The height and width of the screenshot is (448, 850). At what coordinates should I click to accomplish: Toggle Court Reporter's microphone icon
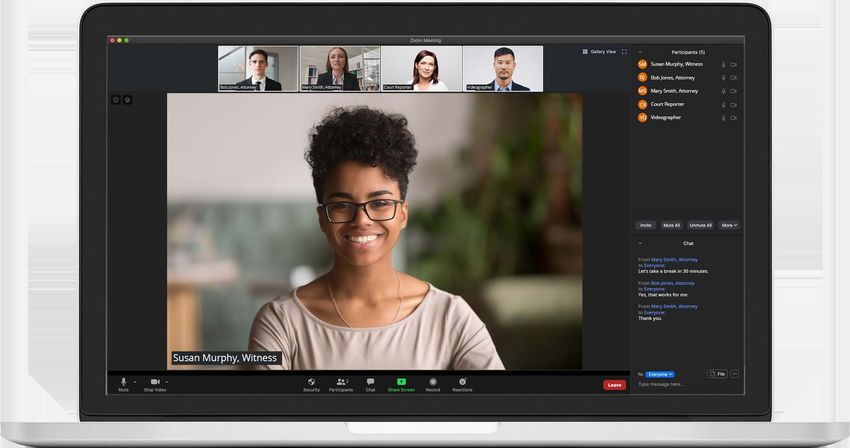(723, 105)
